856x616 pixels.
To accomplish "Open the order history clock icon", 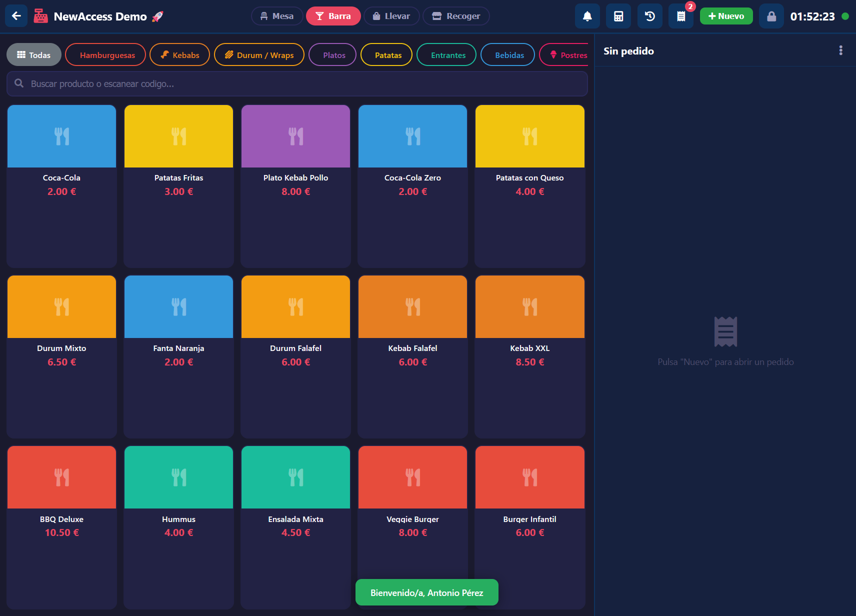I will pyautogui.click(x=650, y=16).
